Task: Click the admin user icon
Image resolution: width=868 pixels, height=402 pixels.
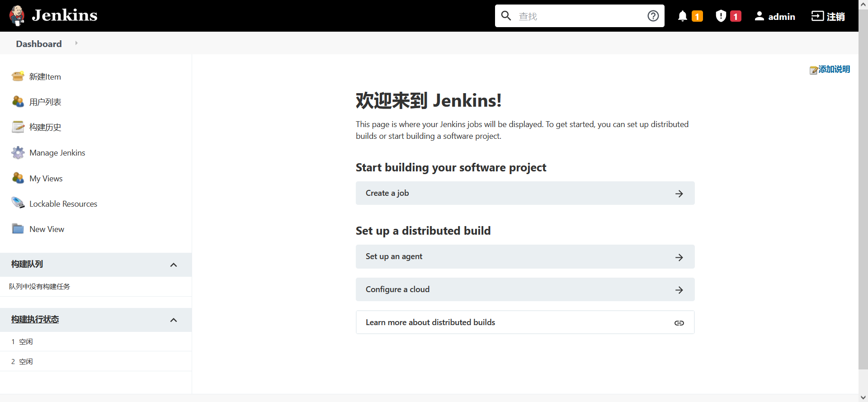Action: click(759, 16)
